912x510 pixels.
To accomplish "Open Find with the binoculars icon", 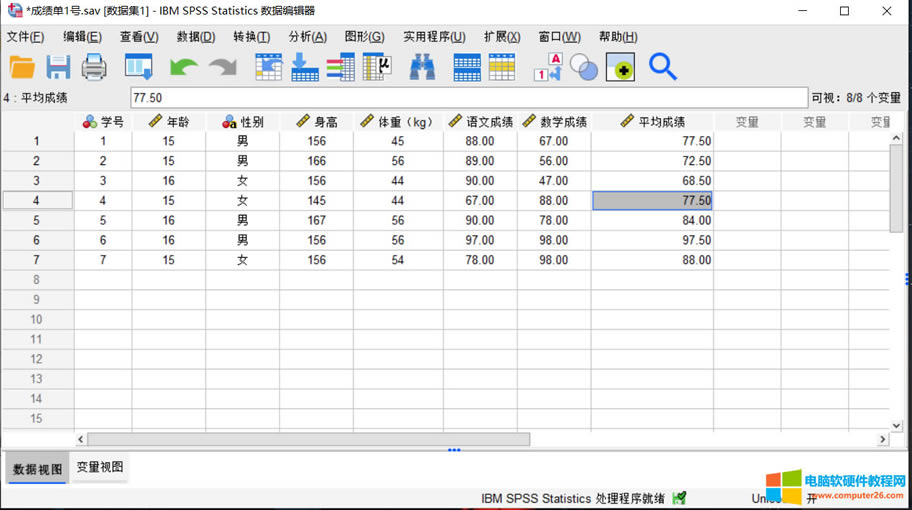I will pos(422,67).
